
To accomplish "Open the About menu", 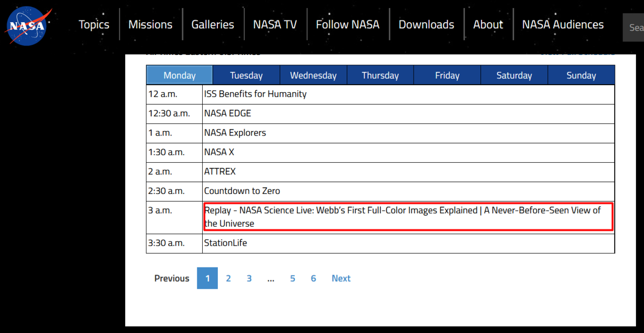I will [x=488, y=24].
